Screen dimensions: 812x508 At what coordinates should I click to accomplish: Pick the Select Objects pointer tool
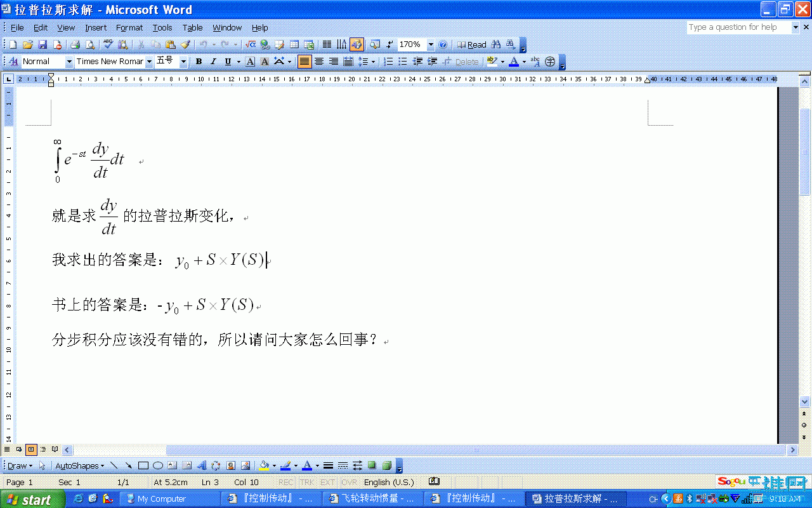42,465
